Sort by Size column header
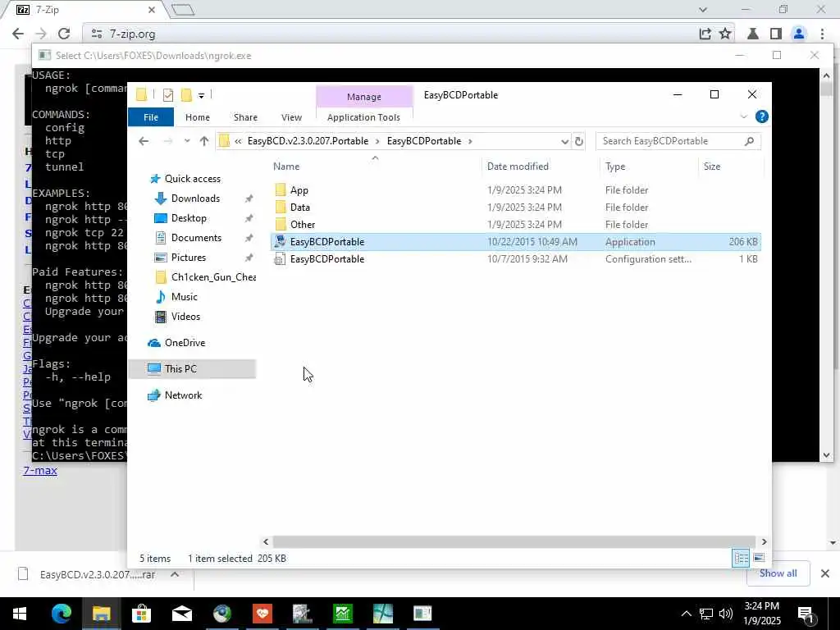 pyautogui.click(x=712, y=167)
